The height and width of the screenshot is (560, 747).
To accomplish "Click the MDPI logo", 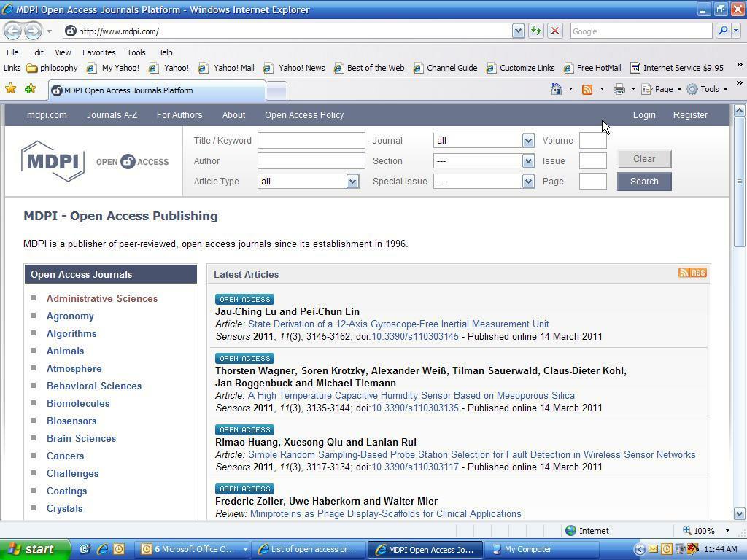I will tap(53, 161).
